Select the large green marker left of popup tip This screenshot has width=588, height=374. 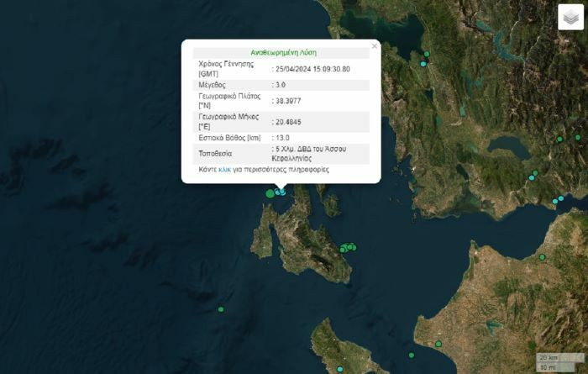coord(270,193)
